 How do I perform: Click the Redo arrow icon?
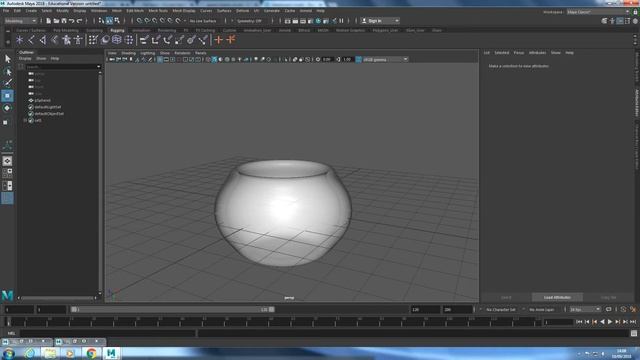pos(79,20)
